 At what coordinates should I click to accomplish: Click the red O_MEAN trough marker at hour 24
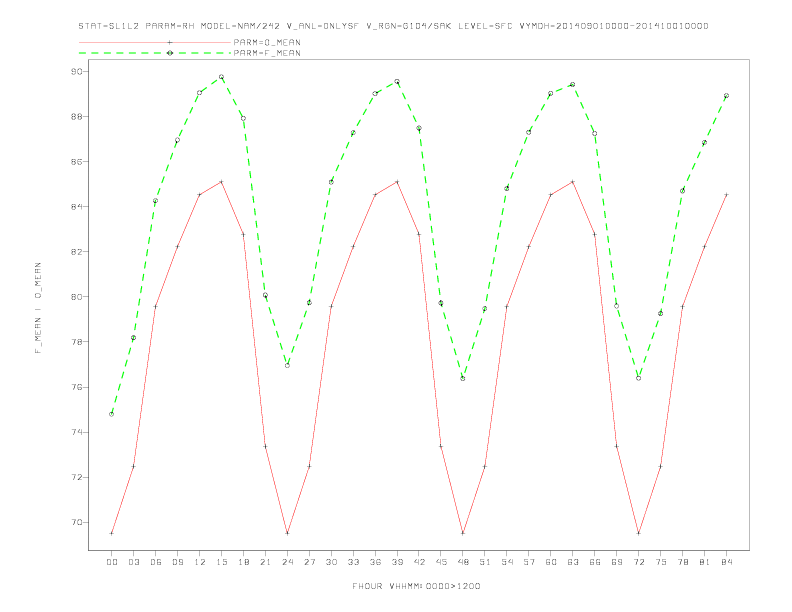[287, 533]
